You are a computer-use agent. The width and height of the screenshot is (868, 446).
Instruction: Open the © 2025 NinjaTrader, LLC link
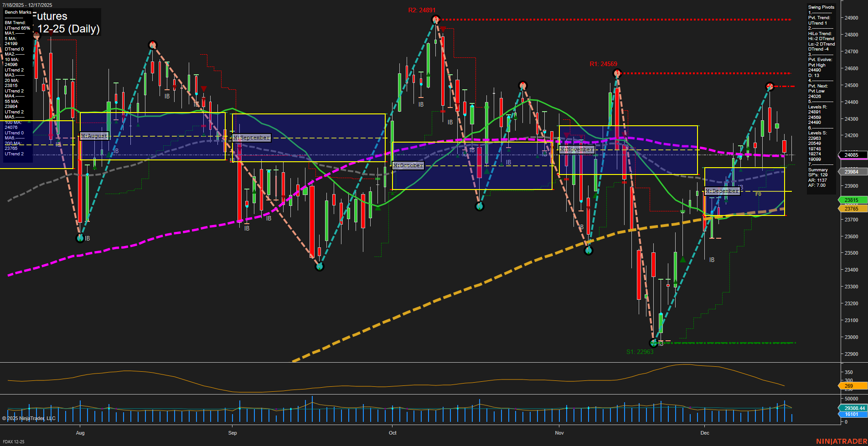coord(29,418)
